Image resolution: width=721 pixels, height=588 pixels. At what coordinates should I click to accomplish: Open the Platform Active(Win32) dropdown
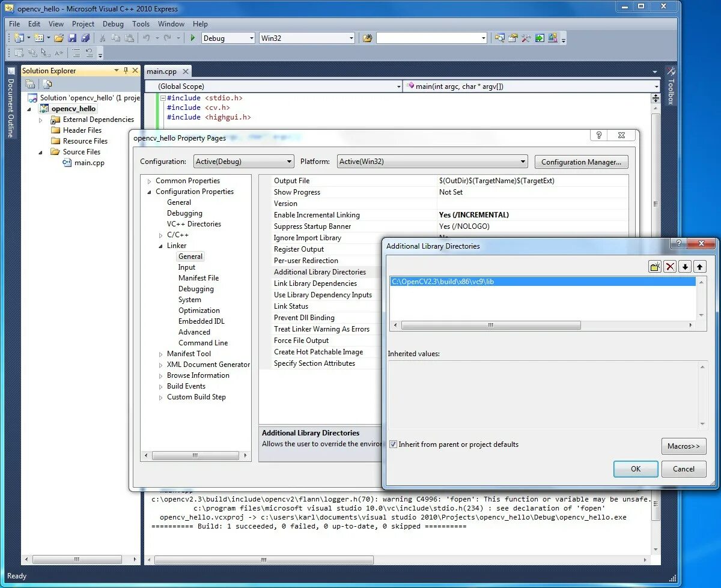click(x=432, y=162)
